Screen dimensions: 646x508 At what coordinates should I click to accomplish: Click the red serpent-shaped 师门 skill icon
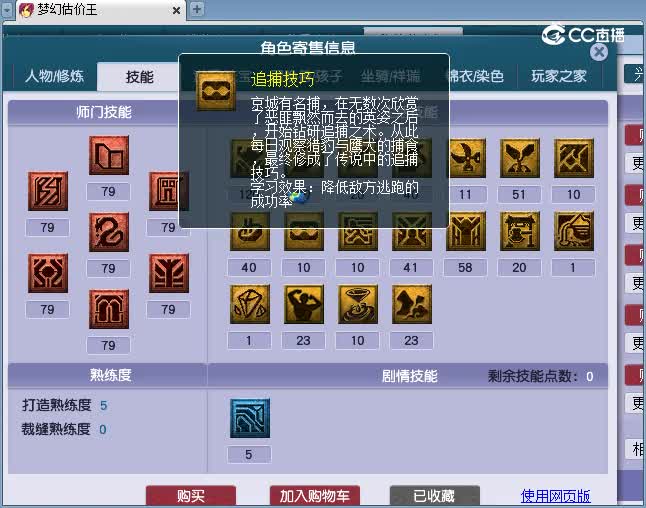click(x=109, y=232)
